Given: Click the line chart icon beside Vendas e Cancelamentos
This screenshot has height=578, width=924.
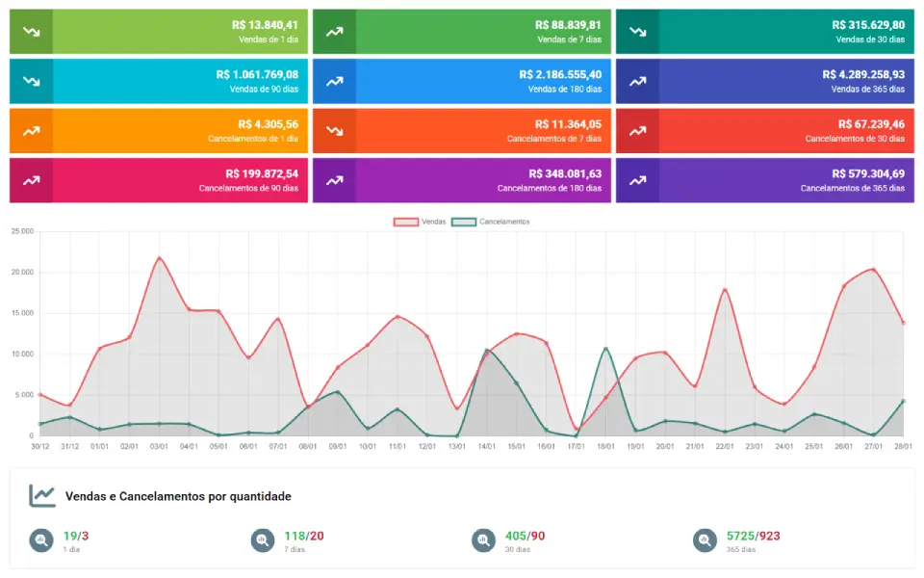Looking at the screenshot, I should point(42,496).
